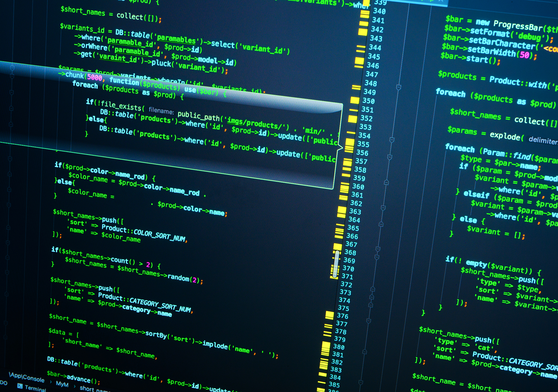
Task: Click the fold end marker at line 375
Action: tap(371, 305)
